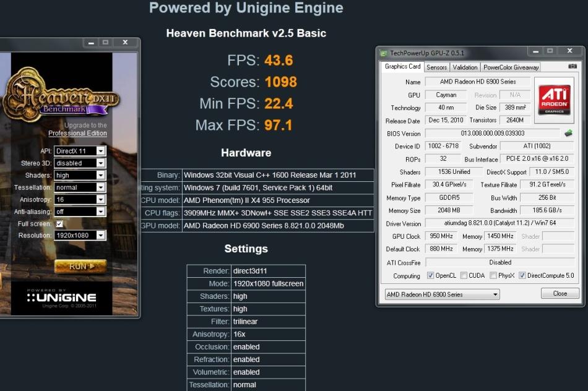Minimize the Heaven launcher window
Image resolution: width=588 pixels, height=391 pixels.
coord(91,43)
